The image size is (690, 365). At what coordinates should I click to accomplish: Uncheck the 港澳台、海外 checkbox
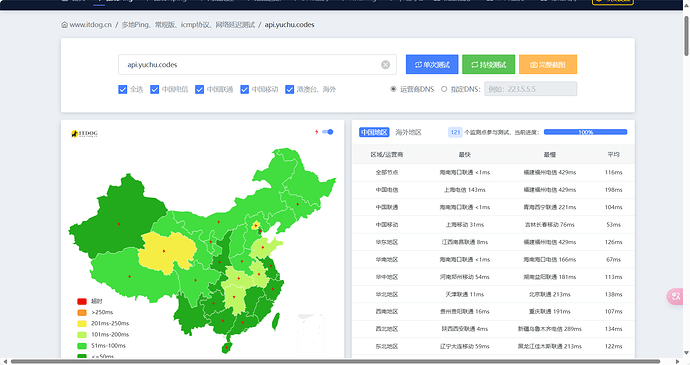pos(290,89)
